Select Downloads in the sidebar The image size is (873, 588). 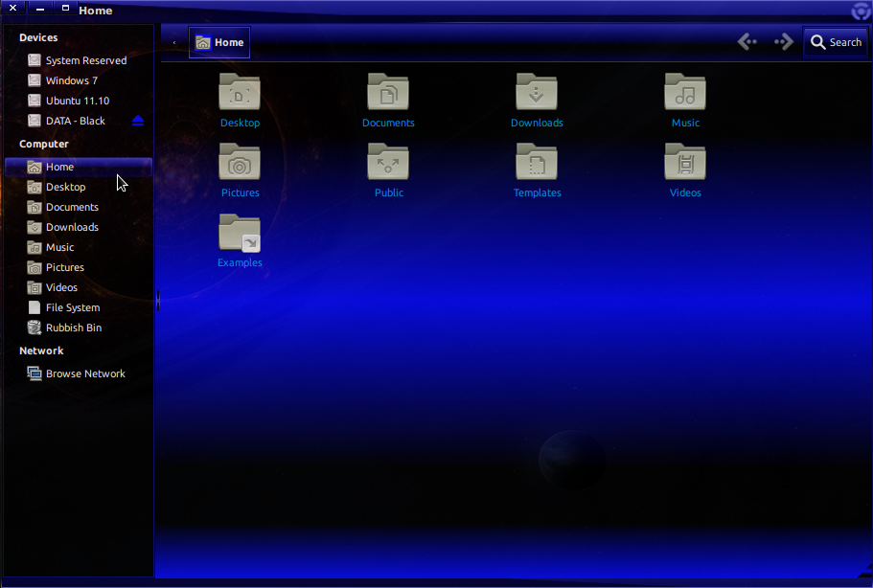(x=79, y=227)
